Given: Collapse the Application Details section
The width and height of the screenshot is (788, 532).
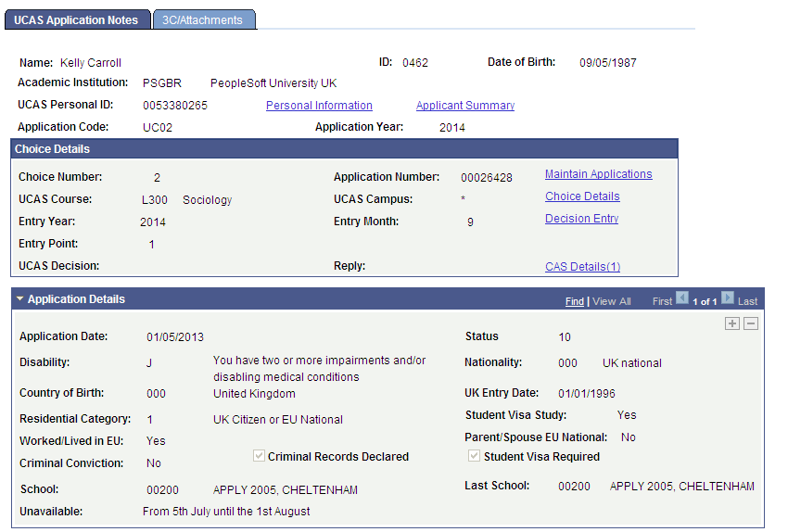Looking at the screenshot, I should tap(20, 299).
